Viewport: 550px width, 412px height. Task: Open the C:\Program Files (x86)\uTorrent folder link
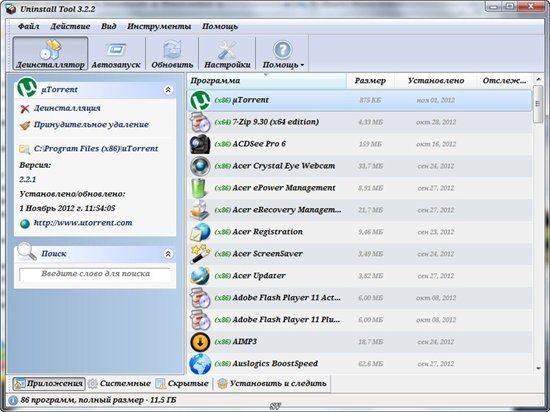click(x=96, y=149)
